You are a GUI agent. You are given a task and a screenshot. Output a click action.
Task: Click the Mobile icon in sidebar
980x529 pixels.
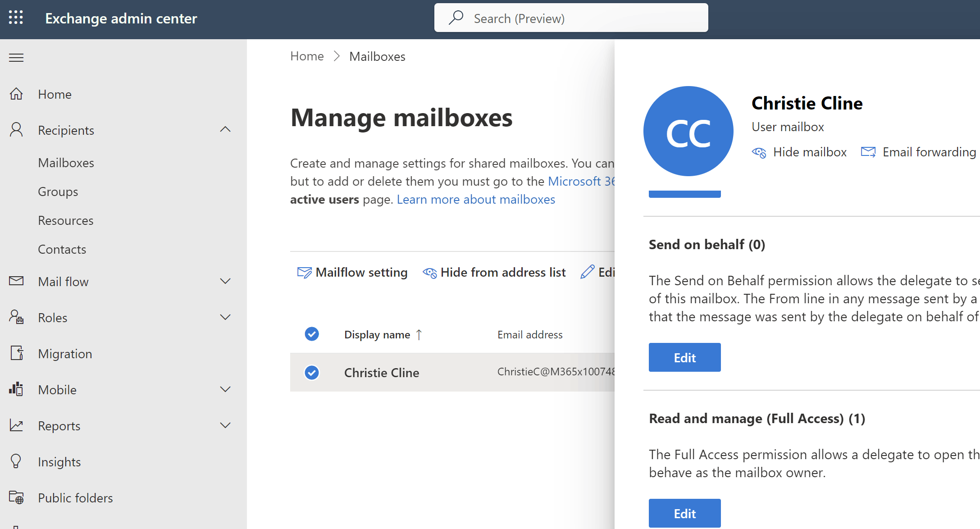[16, 389]
